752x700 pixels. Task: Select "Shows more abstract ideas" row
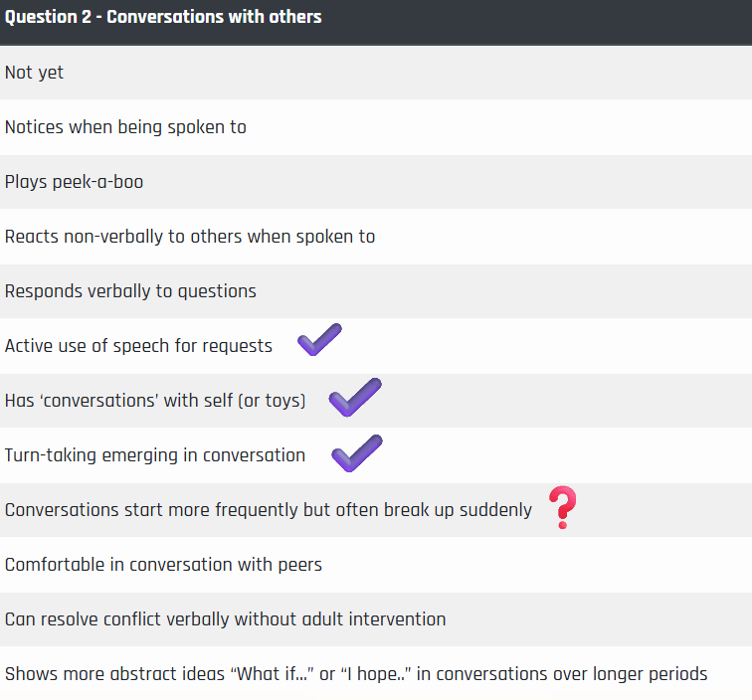coord(376,673)
